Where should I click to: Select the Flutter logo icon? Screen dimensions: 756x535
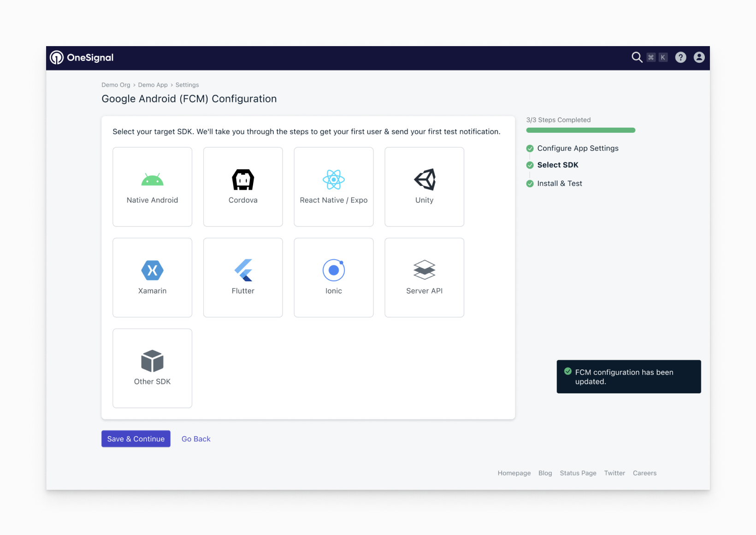point(243,270)
